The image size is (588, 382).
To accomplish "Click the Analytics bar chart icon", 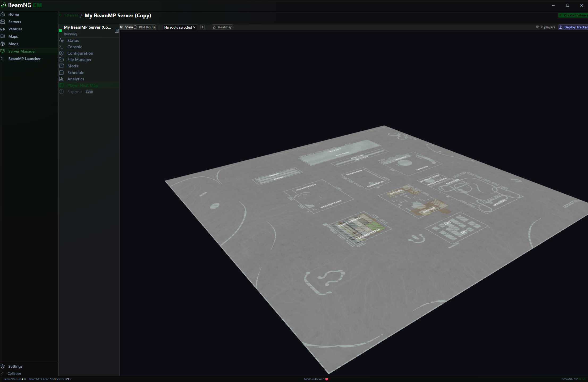I will click(x=61, y=79).
